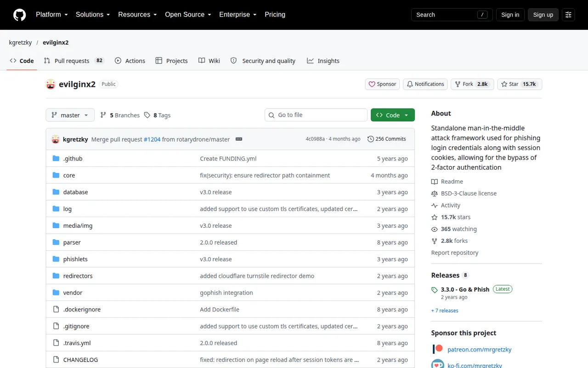588x368 pixels.
Task: Open the core folder
Action: pyautogui.click(x=69, y=175)
